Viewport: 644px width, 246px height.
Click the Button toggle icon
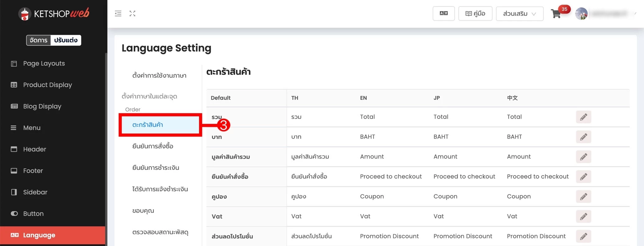(x=14, y=213)
